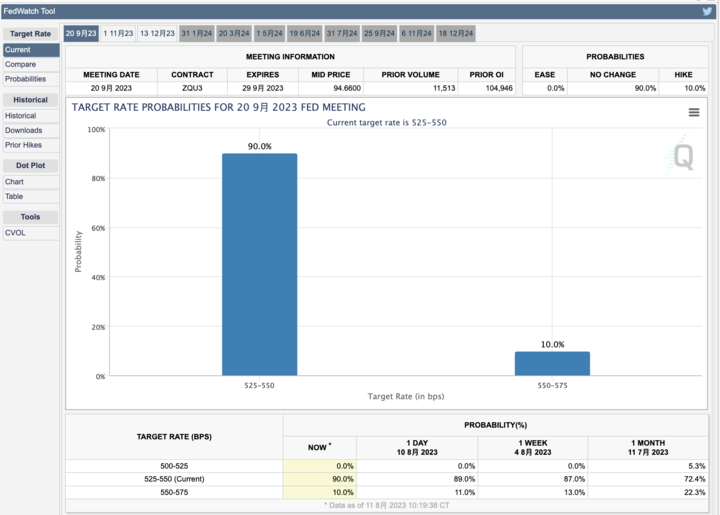Click the HIKE column header
This screenshot has height=515, width=720.
click(683, 75)
